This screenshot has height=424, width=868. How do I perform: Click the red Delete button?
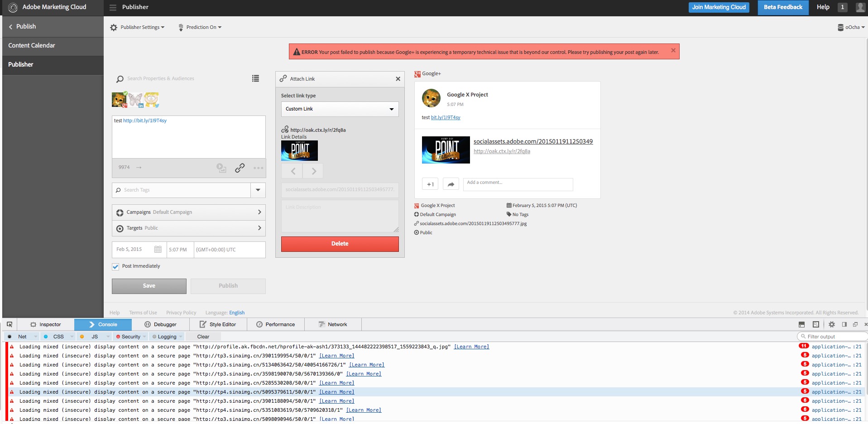click(340, 244)
